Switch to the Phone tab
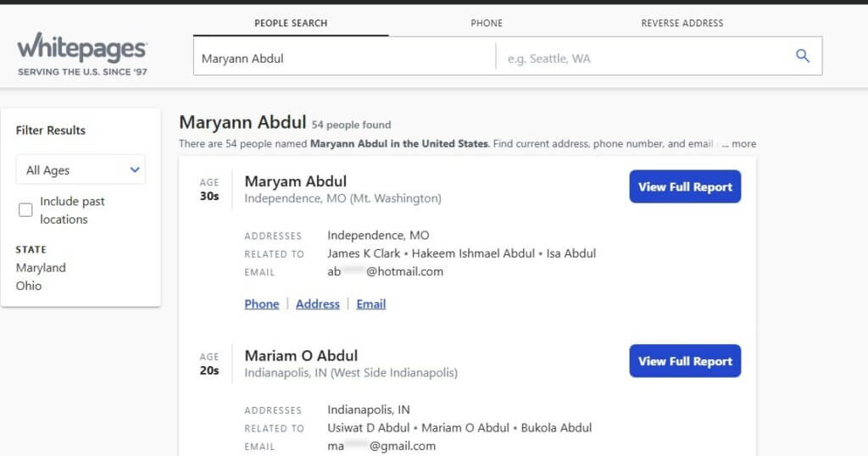Image resolution: width=868 pixels, height=456 pixels. click(x=487, y=24)
